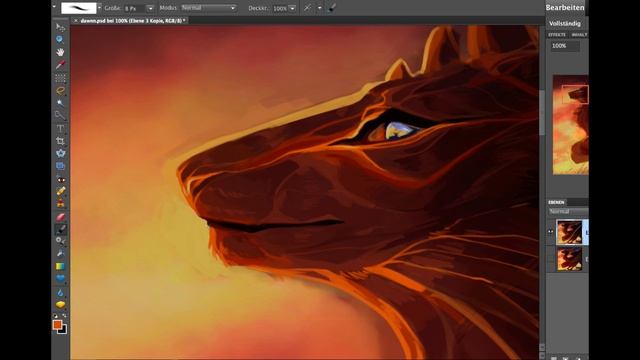Select the blue Custom Shape tool
Viewport: 640px width, 360px height.
click(x=60, y=279)
